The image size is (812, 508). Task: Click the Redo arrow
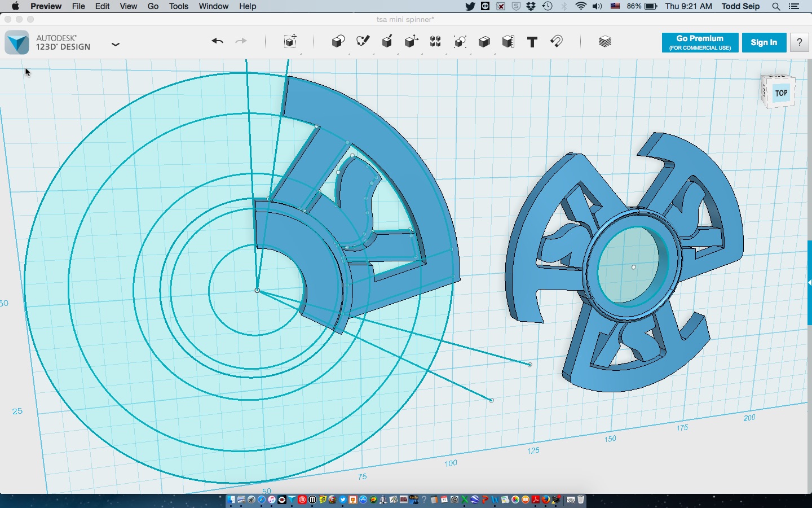[241, 41]
